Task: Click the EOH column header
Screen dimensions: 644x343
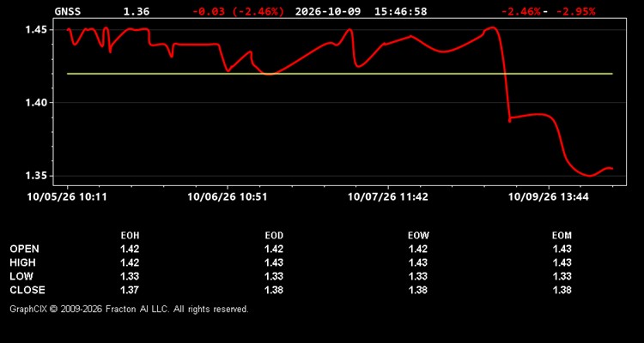Action: (130, 236)
